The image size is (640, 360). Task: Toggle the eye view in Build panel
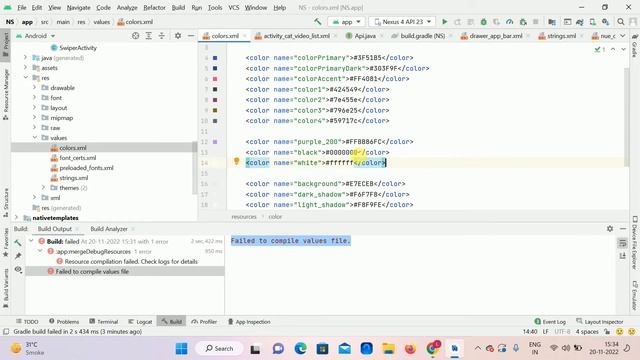coord(18,269)
